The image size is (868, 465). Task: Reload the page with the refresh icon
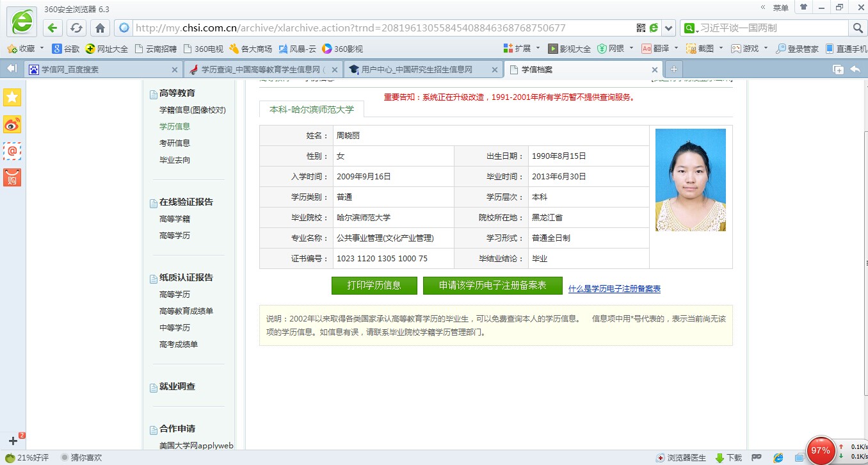point(76,28)
